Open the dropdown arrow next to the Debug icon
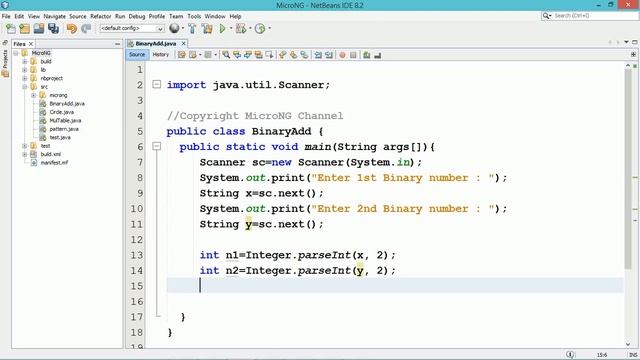 coord(250,28)
